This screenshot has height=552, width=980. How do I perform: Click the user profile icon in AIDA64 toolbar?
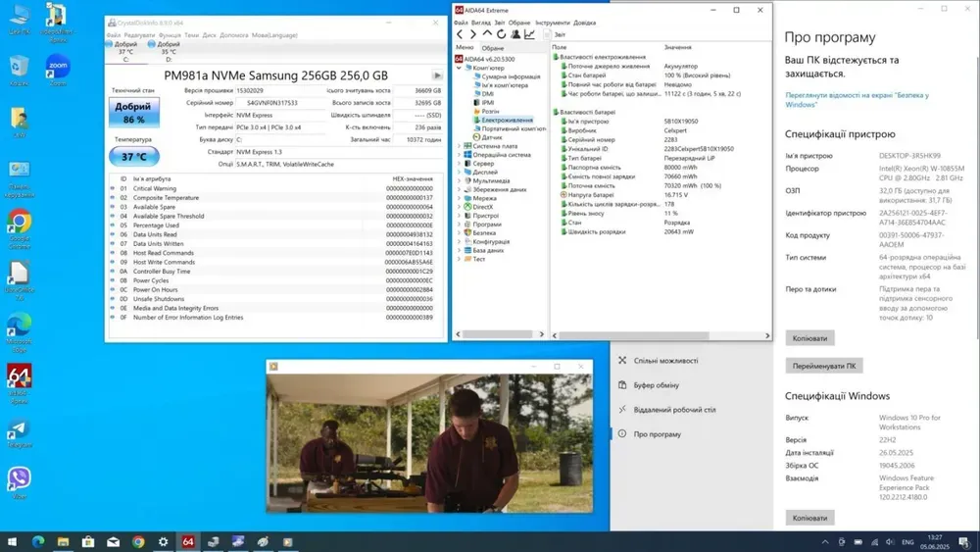pyautogui.click(x=515, y=34)
